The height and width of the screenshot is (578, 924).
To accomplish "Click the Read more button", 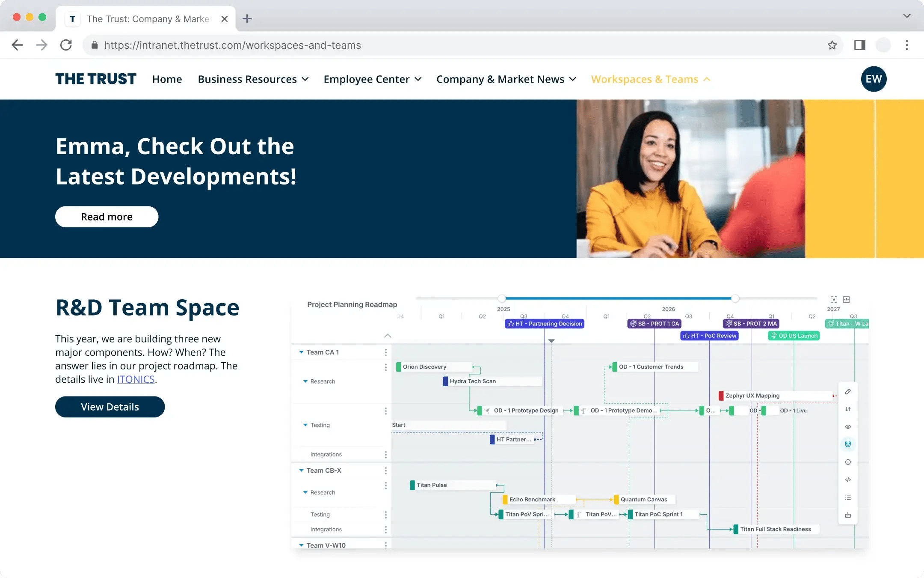I will pyautogui.click(x=107, y=217).
